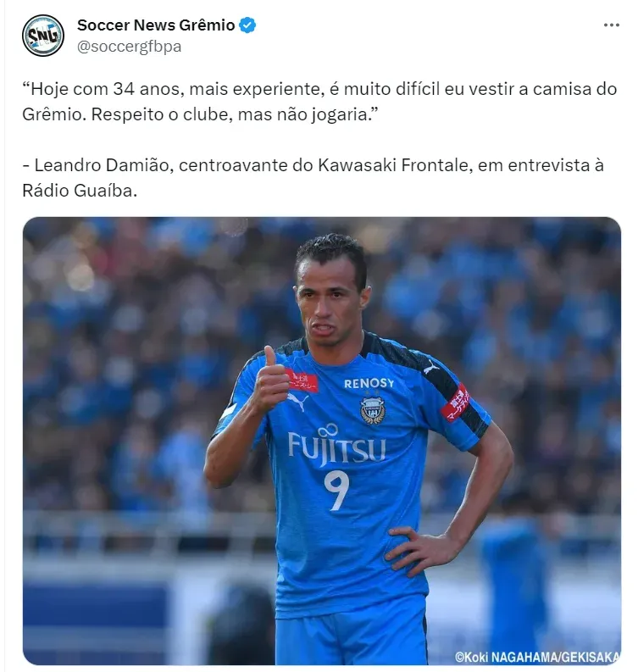Click the red chest sponsor patch

302,381
